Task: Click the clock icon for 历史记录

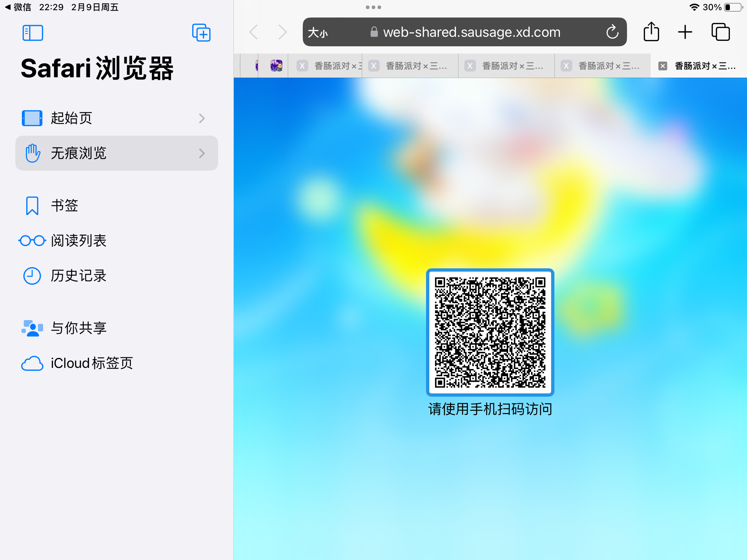Action: [32, 276]
